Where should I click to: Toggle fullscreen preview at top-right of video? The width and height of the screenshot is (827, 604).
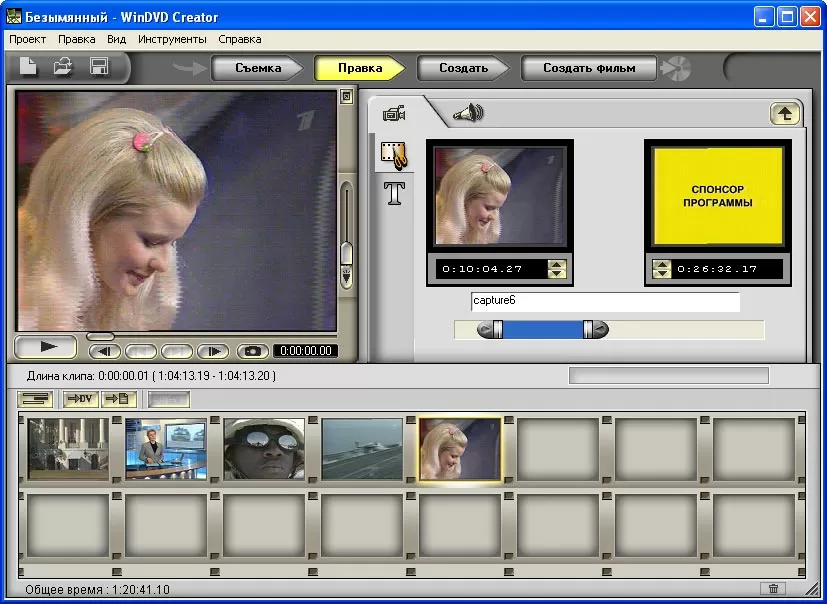click(x=346, y=97)
